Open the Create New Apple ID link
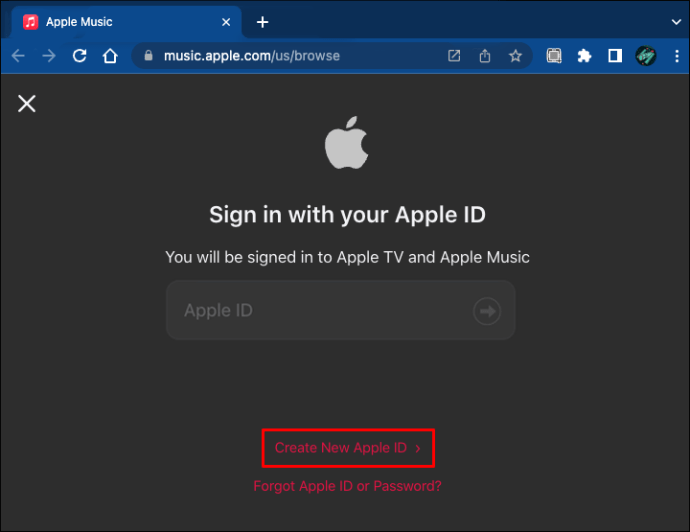The image size is (690, 532). [348, 448]
